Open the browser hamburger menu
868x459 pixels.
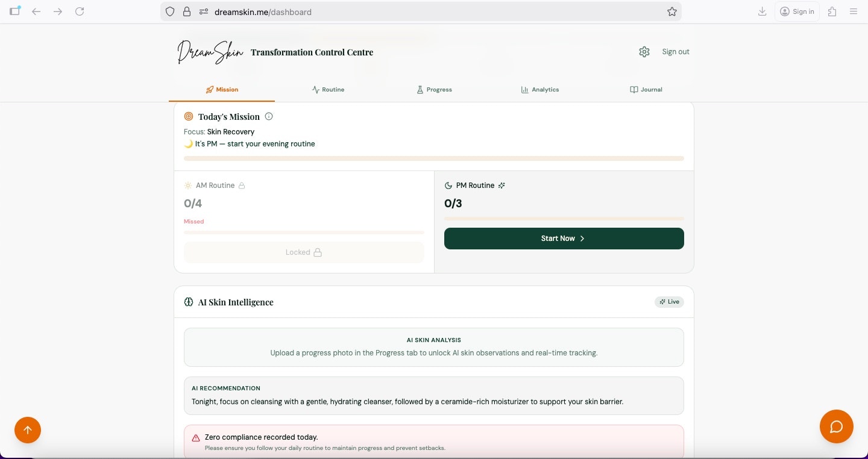(853, 11)
